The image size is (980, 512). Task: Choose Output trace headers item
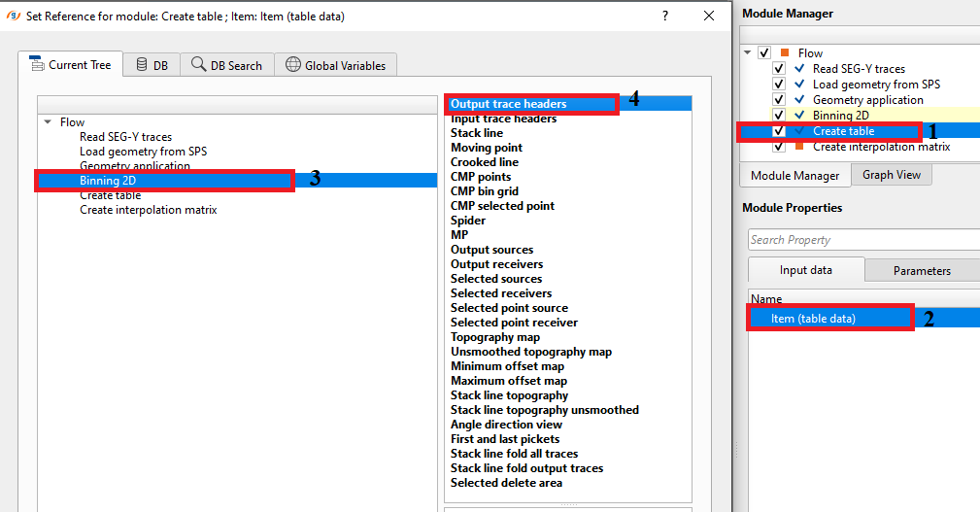pyautogui.click(x=568, y=104)
